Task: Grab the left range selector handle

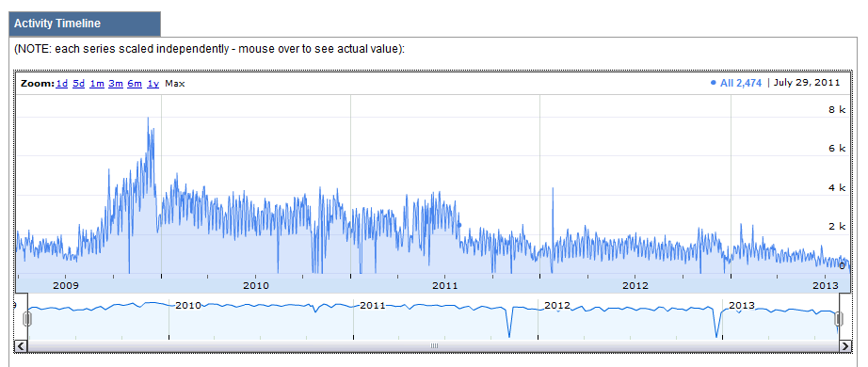Action: coord(26,319)
